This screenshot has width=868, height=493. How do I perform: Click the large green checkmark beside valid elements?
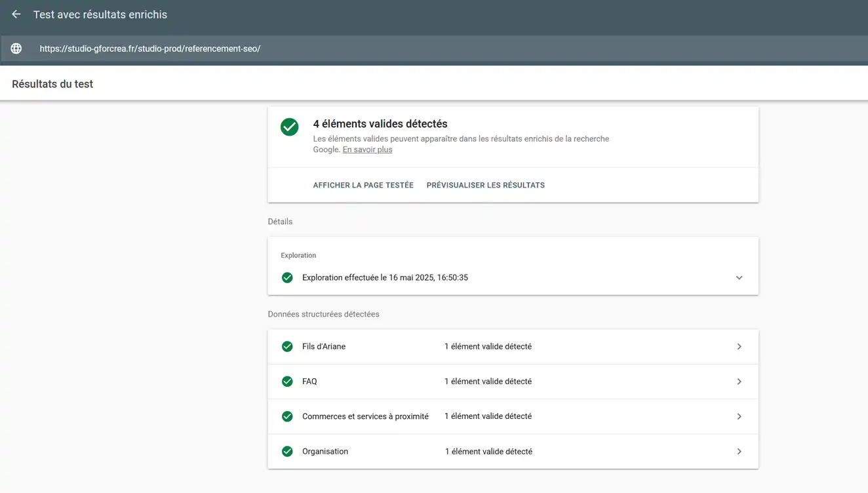[x=290, y=127]
